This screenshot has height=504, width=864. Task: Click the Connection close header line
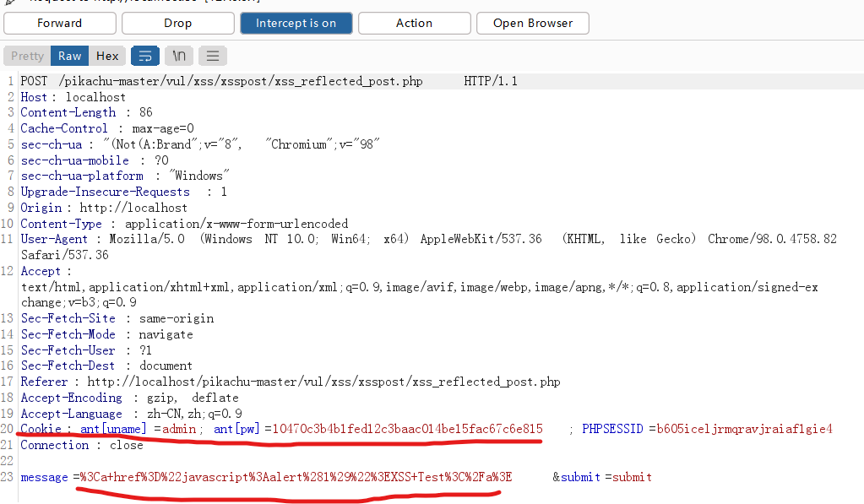point(82,445)
